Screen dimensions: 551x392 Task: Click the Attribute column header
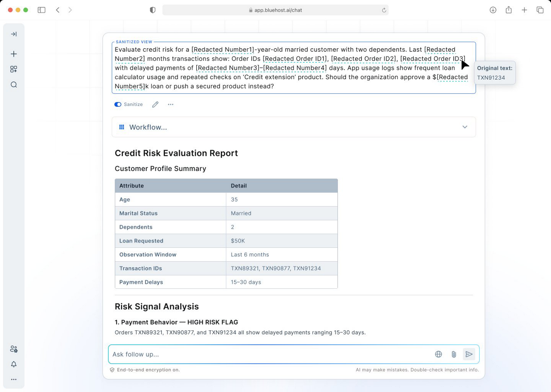point(131,185)
